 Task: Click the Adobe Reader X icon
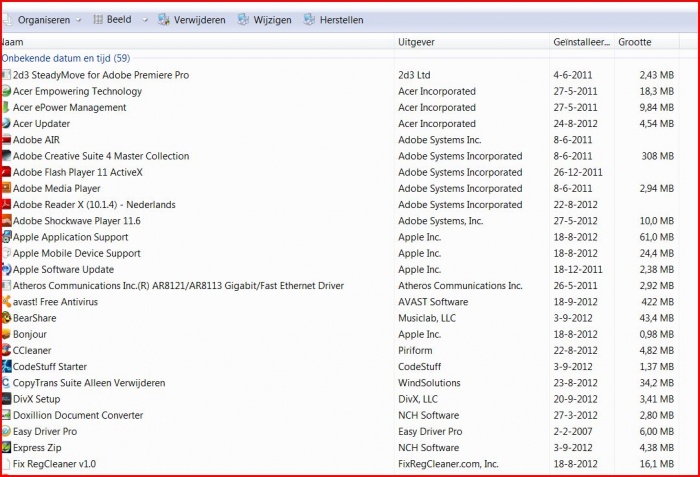[x=6, y=205]
